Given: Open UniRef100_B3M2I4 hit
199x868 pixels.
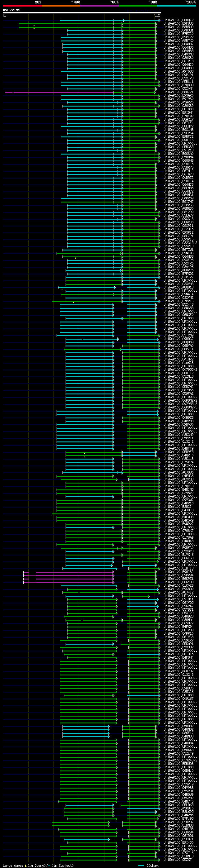Looking at the screenshot, I should (178, 507).
